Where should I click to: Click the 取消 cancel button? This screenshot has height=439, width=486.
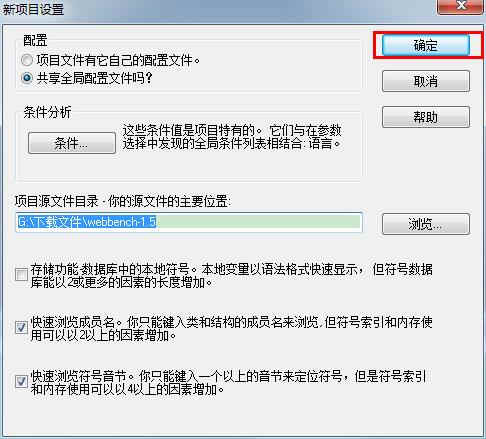pos(426,81)
